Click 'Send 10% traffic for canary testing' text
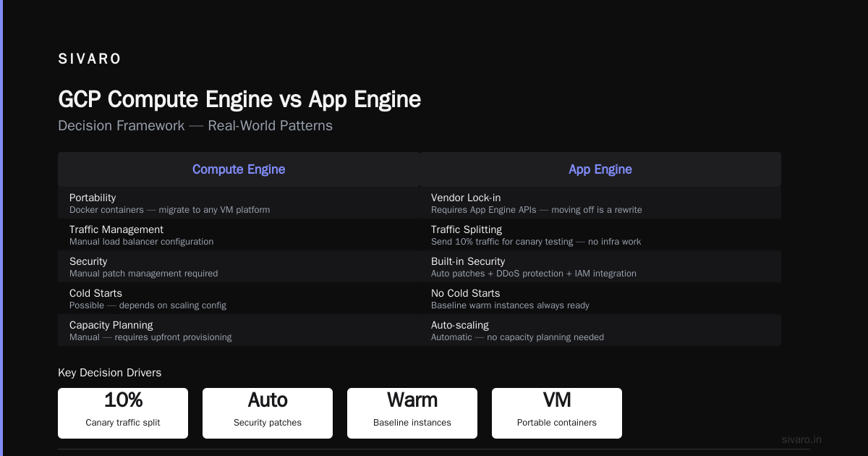The height and width of the screenshot is (456, 868). [503, 242]
